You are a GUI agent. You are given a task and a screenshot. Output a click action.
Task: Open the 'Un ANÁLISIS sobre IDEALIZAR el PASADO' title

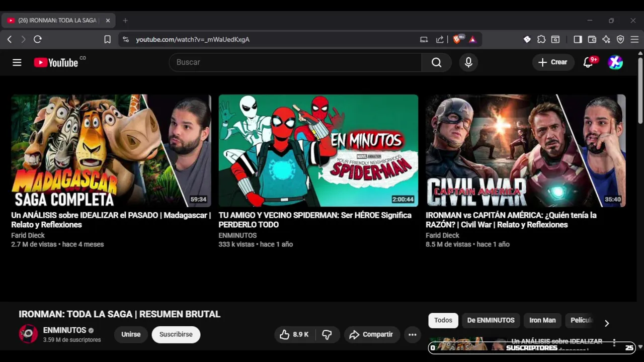point(111,220)
